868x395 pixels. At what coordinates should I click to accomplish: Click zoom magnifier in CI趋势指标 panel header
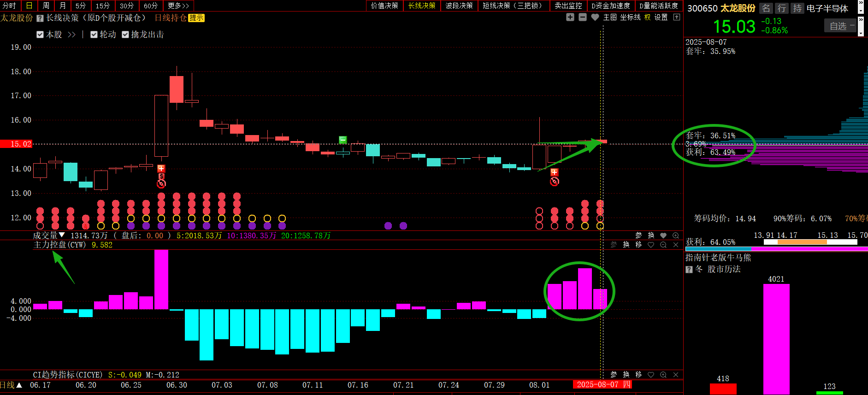coord(663,375)
